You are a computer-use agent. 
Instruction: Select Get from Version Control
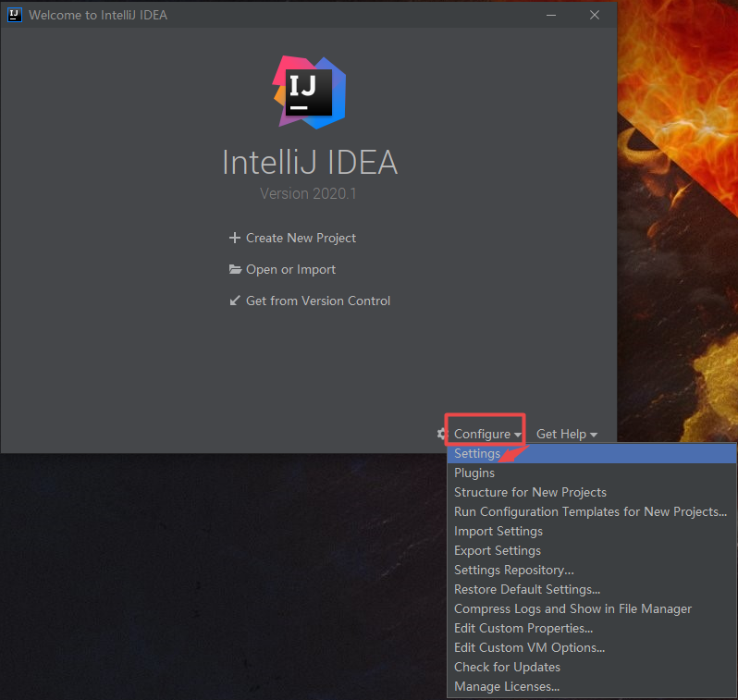tap(318, 301)
